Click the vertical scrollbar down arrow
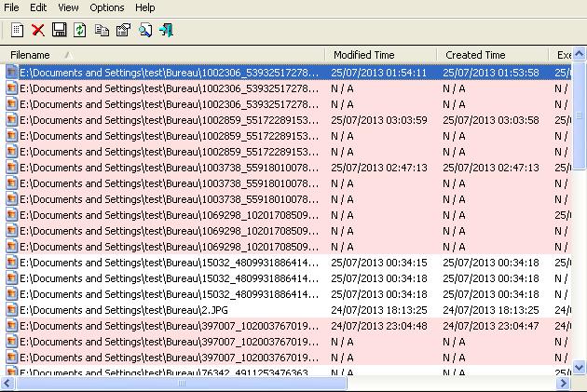Screen dimensions: 587x392 click(579, 367)
